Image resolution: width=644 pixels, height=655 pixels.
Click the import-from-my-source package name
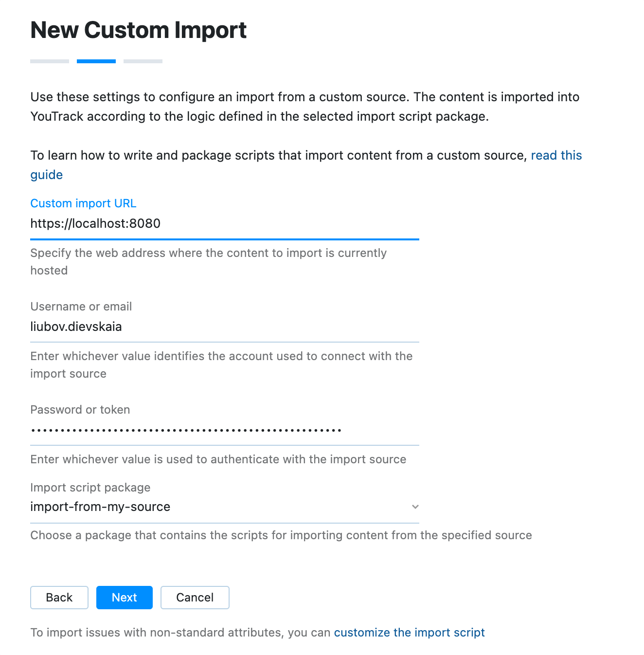(x=100, y=507)
